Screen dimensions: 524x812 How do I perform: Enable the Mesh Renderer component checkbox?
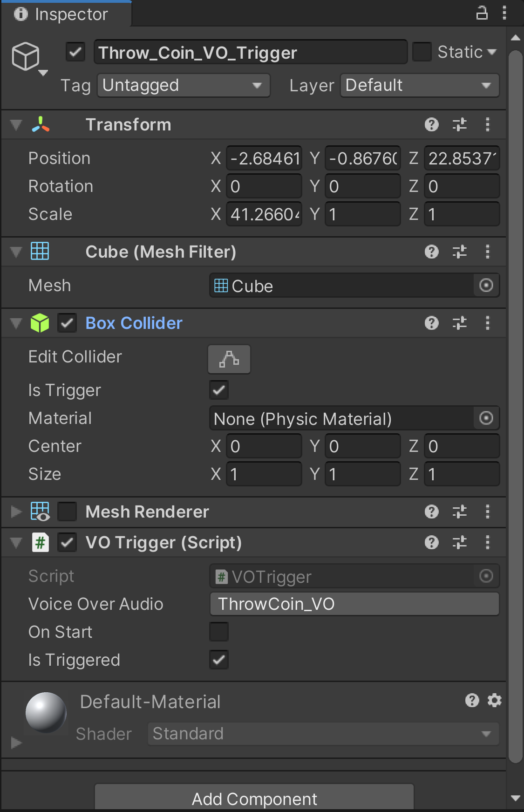[67, 512]
